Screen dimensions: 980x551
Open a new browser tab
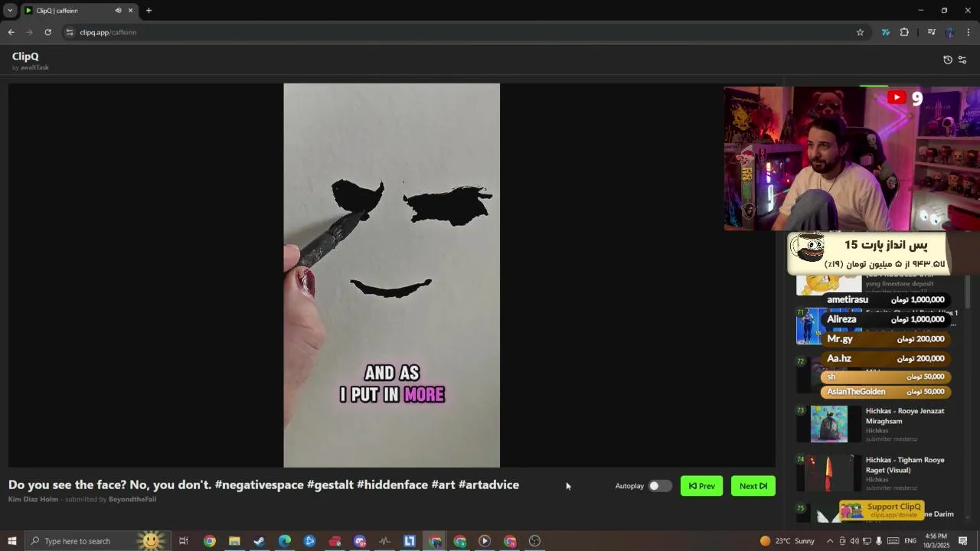[x=149, y=11]
